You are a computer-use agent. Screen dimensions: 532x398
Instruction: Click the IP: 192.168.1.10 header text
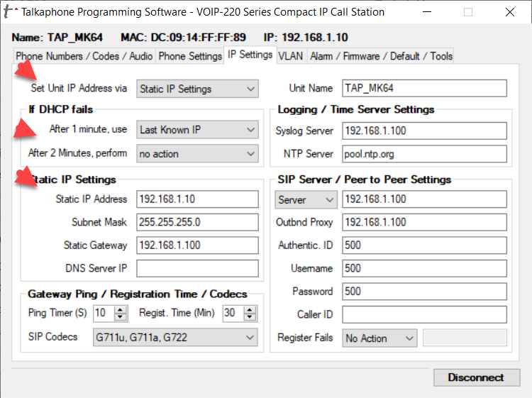click(306, 38)
